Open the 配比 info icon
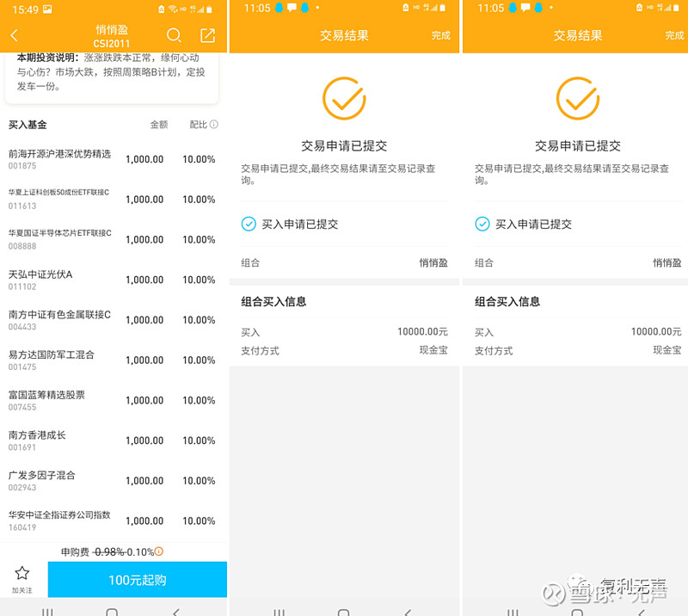Viewport: 688px width, 616px height. [214, 124]
